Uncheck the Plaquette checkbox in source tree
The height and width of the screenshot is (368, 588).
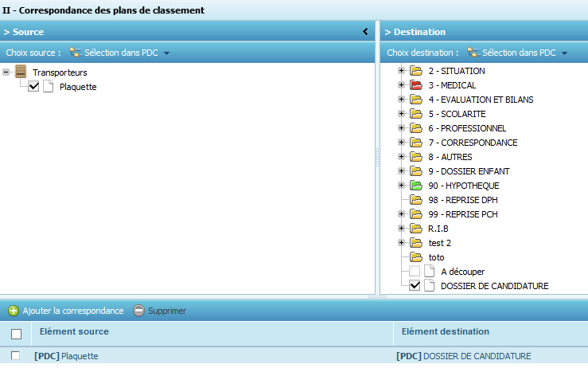point(33,87)
